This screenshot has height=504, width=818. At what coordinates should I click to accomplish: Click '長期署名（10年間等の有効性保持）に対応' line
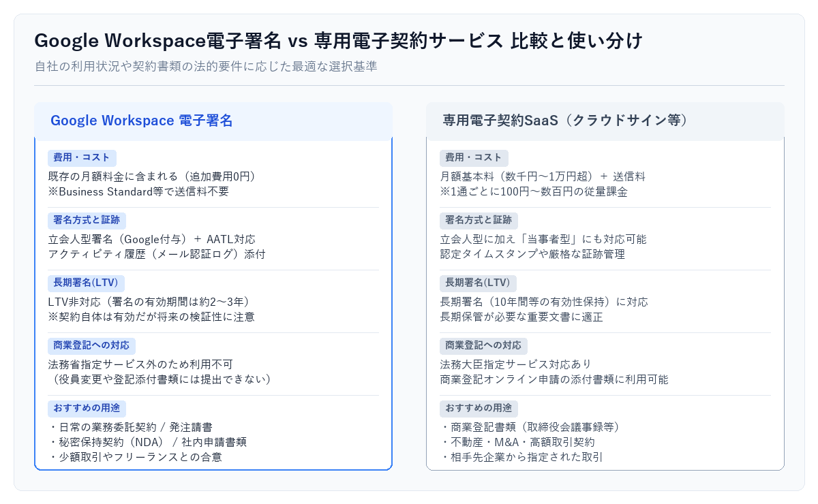544,302
